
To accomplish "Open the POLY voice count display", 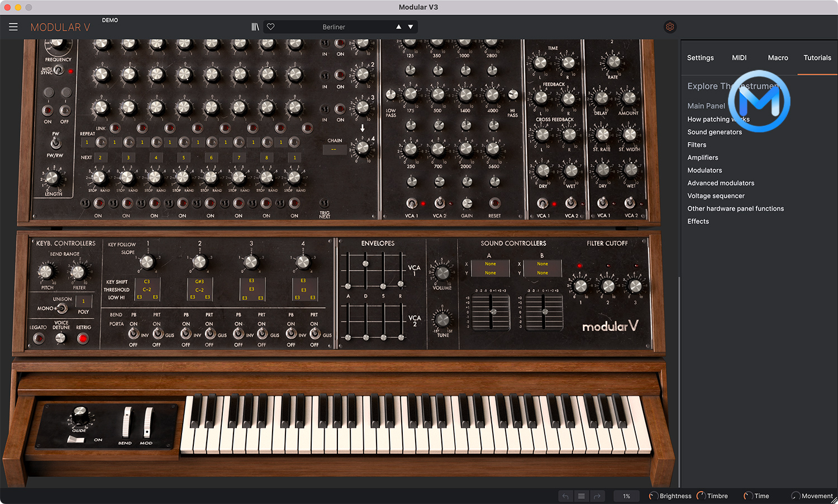I will coord(83,302).
